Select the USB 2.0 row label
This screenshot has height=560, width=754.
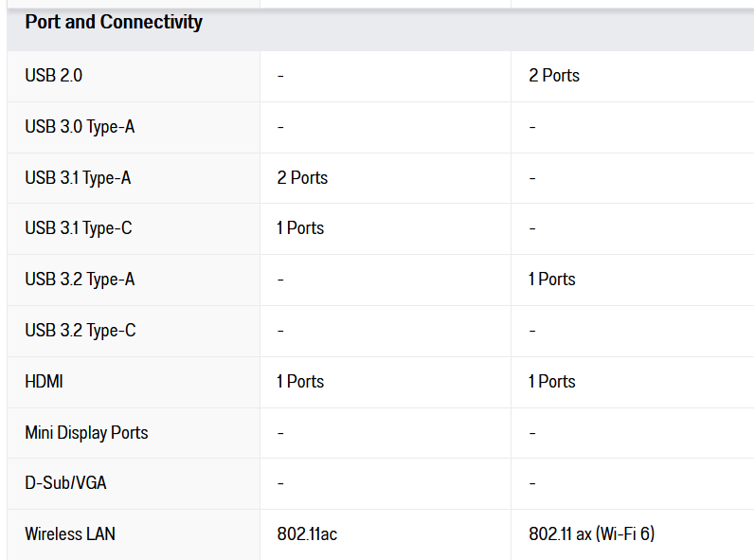click(53, 76)
